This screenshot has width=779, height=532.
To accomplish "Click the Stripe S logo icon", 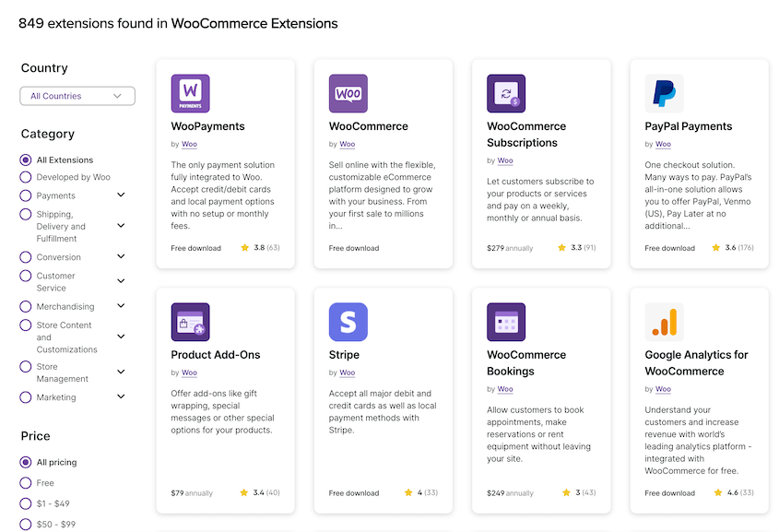I will (348, 322).
